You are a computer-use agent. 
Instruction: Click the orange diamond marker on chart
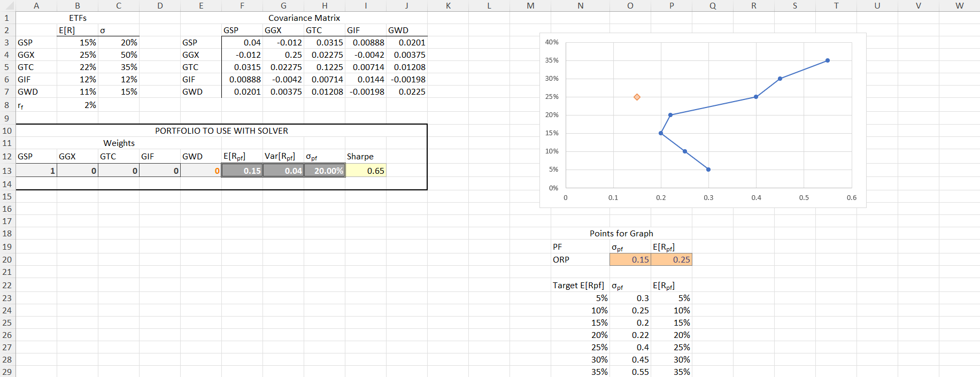click(x=637, y=97)
